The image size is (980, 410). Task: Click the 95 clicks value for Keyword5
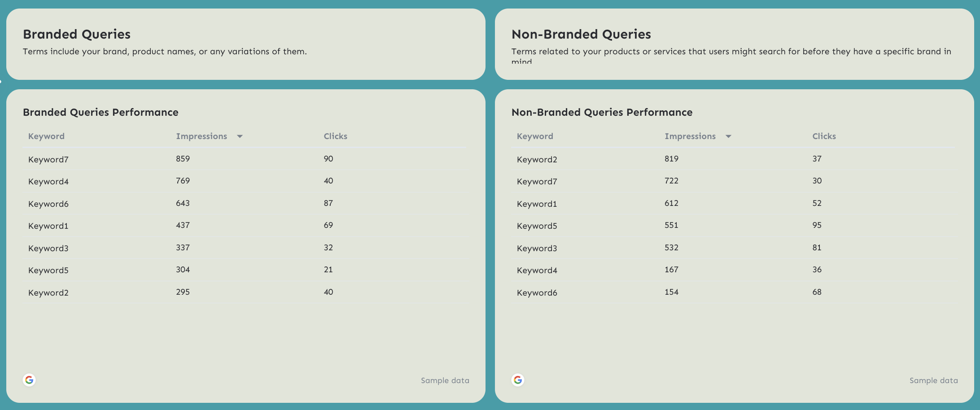tap(817, 225)
